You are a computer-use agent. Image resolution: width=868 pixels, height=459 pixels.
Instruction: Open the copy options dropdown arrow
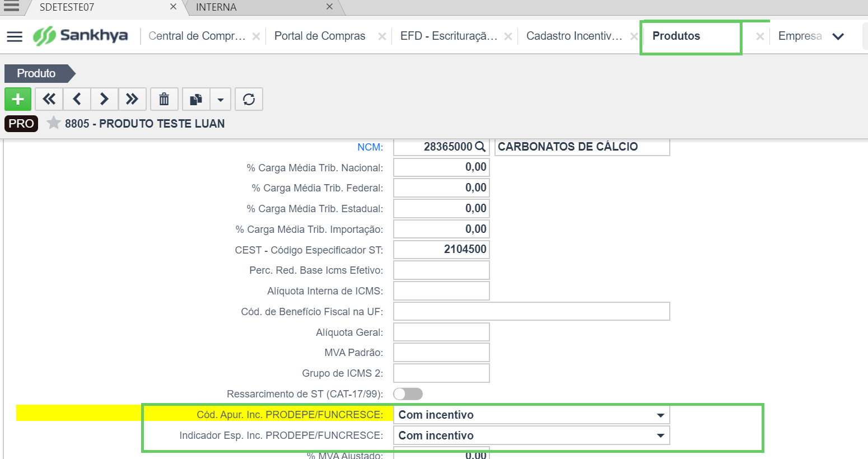pyautogui.click(x=221, y=100)
